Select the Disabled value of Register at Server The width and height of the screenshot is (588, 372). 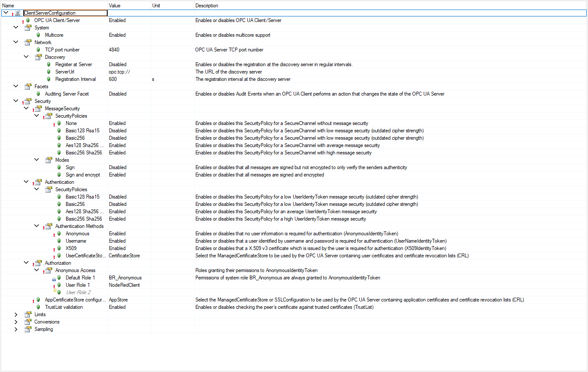(118, 64)
